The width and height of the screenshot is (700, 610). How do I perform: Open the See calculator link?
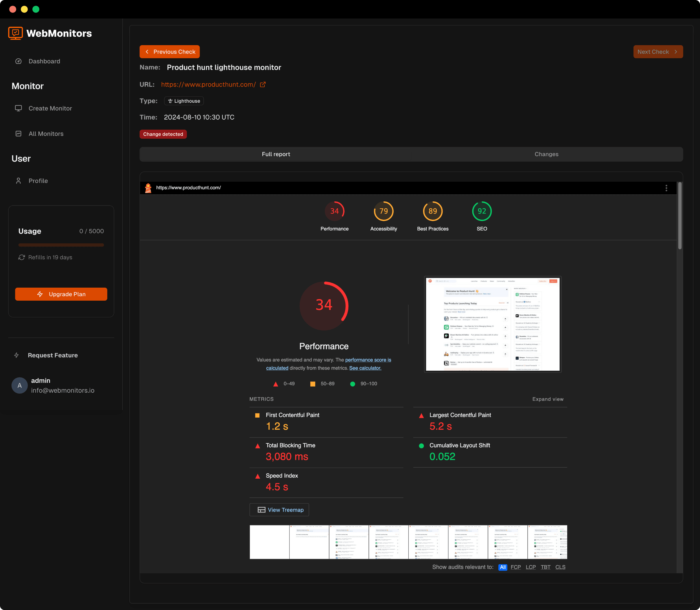[365, 368]
